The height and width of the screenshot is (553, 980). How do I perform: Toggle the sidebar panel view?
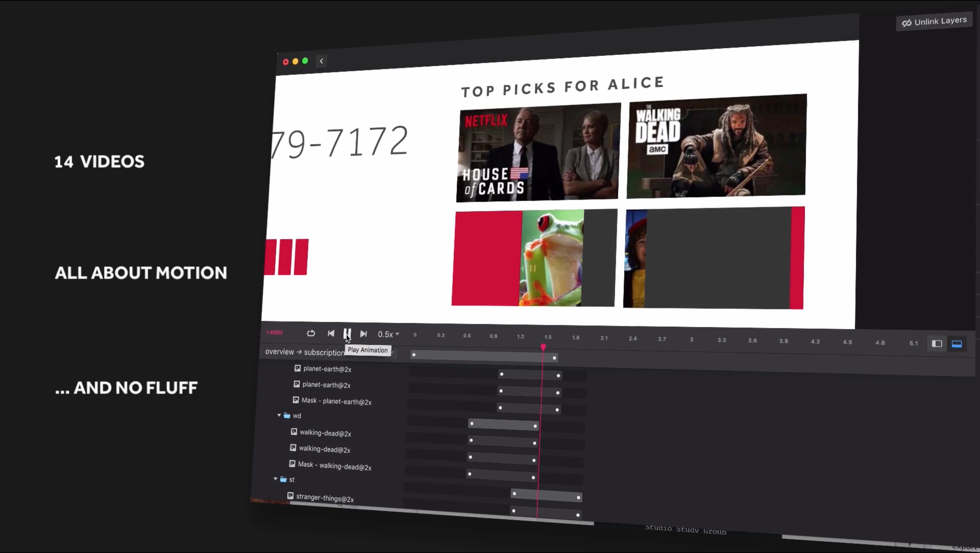coord(937,343)
